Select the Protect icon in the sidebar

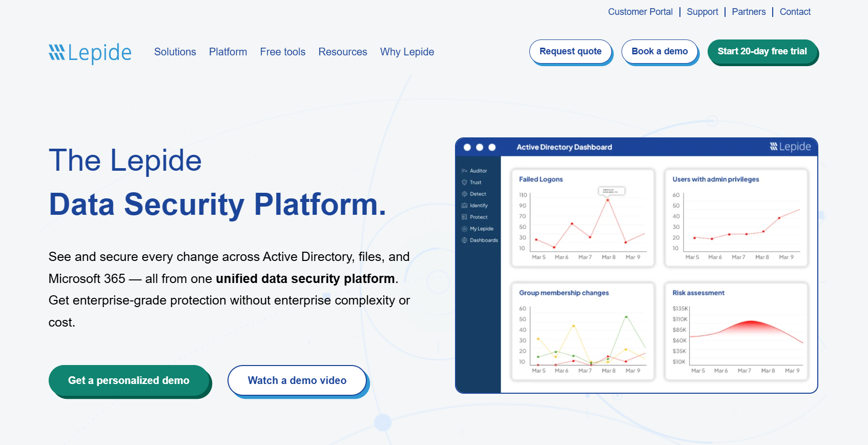464,217
